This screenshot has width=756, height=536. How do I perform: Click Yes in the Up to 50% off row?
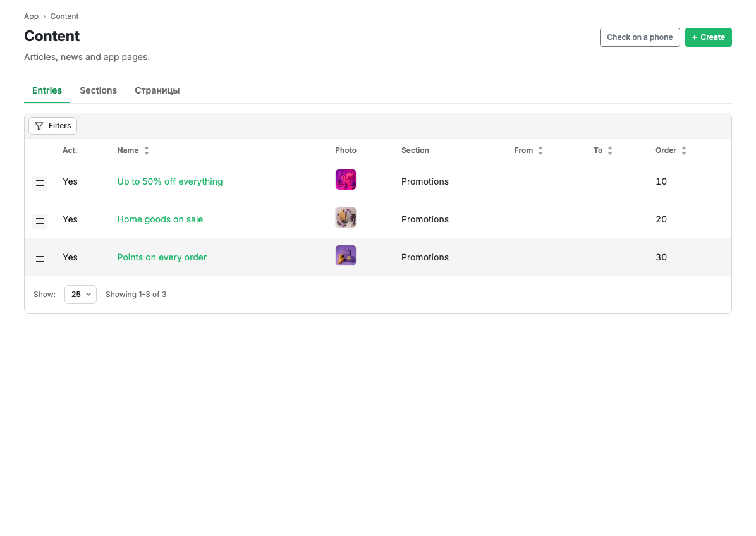pyautogui.click(x=70, y=181)
